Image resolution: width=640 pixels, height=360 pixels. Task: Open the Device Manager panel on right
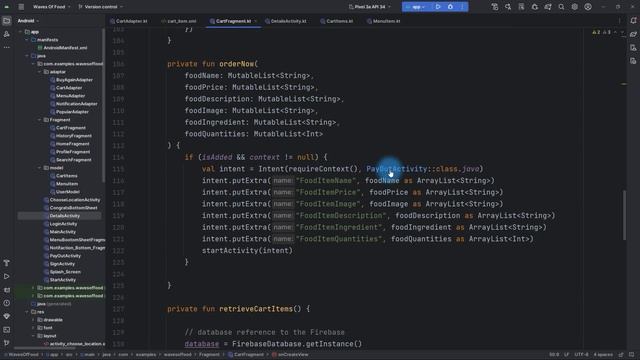click(633, 48)
